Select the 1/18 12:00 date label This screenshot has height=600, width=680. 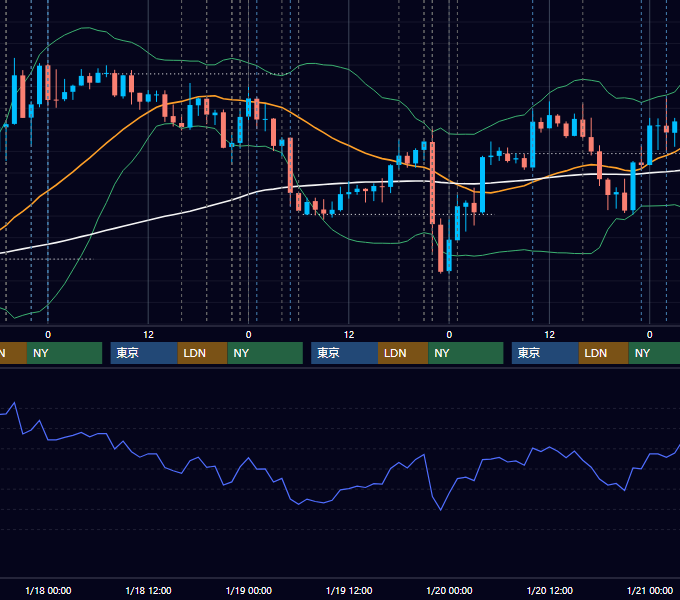pyautogui.click(x=148, y=590)
